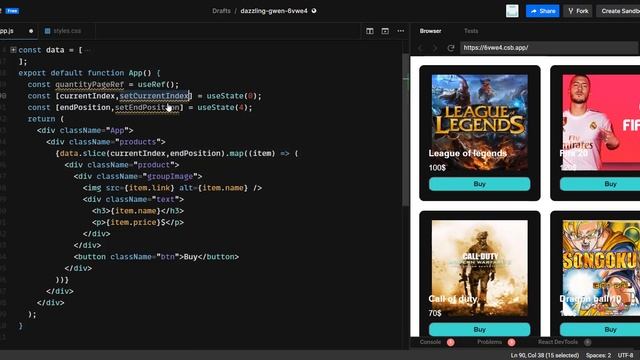The height and width of the screenshot is (360, 640).
Task: Buy the League of Legends product
Action: coord(480,184)
